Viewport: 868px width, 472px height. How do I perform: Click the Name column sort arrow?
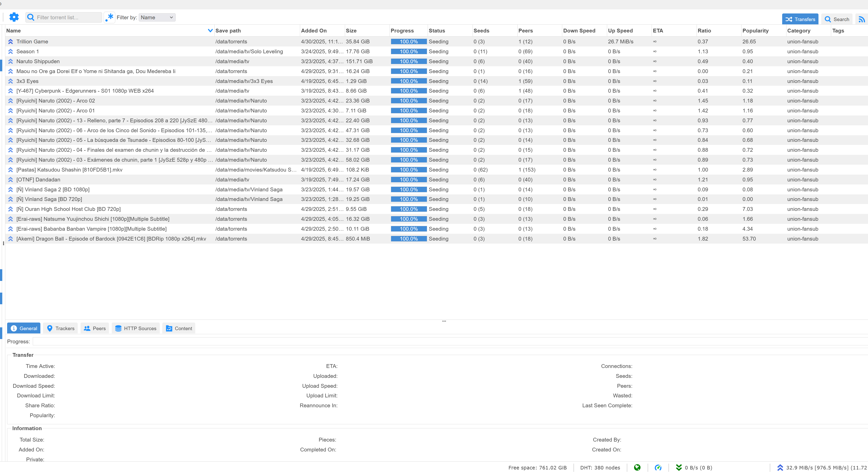point(210,31)
